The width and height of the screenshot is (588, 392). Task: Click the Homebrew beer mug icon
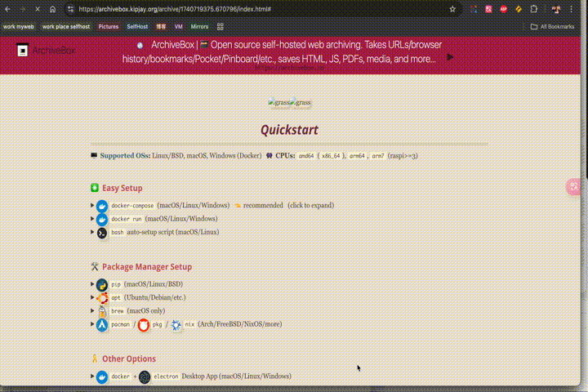pos(102,311)
